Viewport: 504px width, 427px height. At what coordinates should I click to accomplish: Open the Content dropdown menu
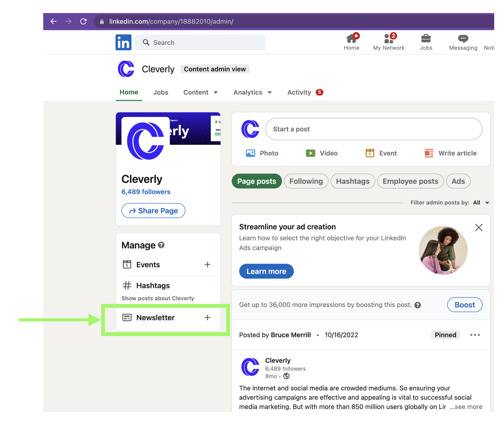tap(200, 92)
